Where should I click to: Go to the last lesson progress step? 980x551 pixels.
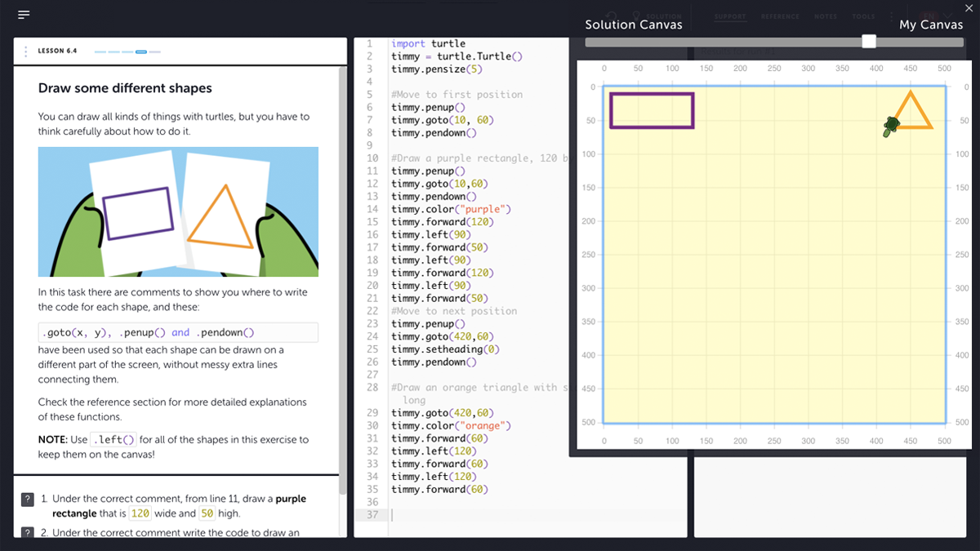pos(155,51)
